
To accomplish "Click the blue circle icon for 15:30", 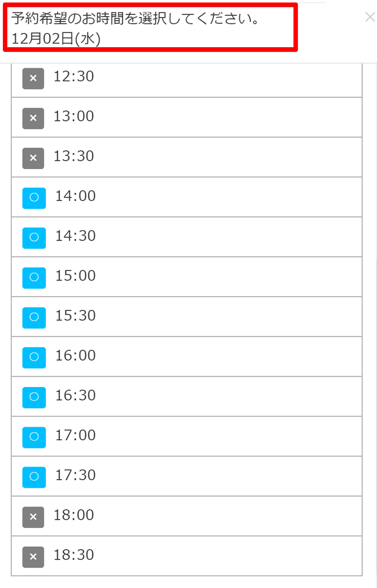I will point(34,318).
